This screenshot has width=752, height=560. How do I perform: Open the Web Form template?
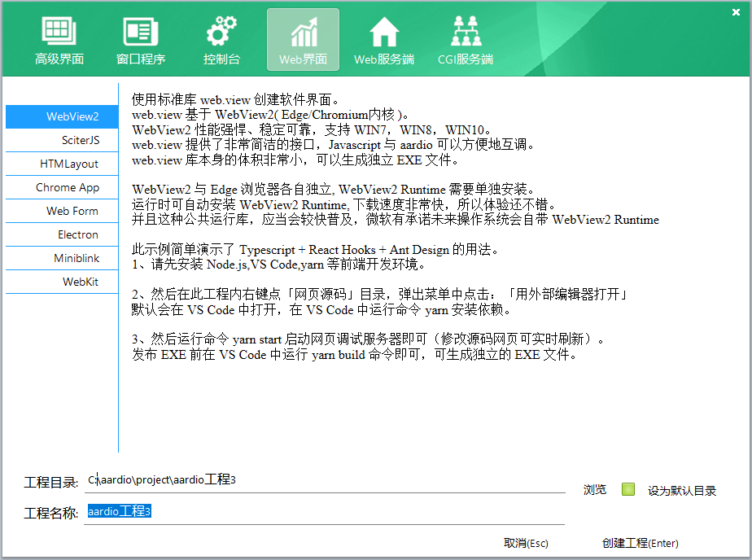coord(62,211)
